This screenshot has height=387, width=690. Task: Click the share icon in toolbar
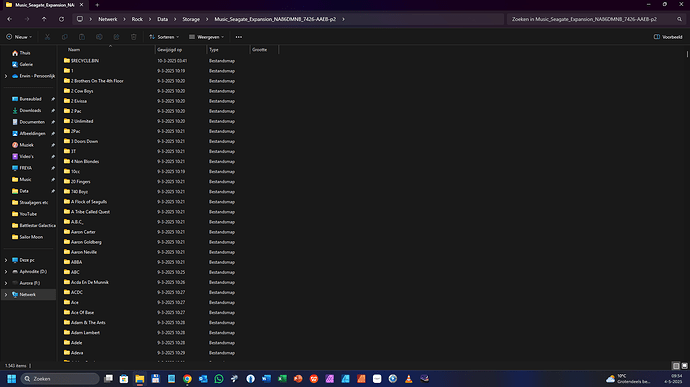pos(116,37)
